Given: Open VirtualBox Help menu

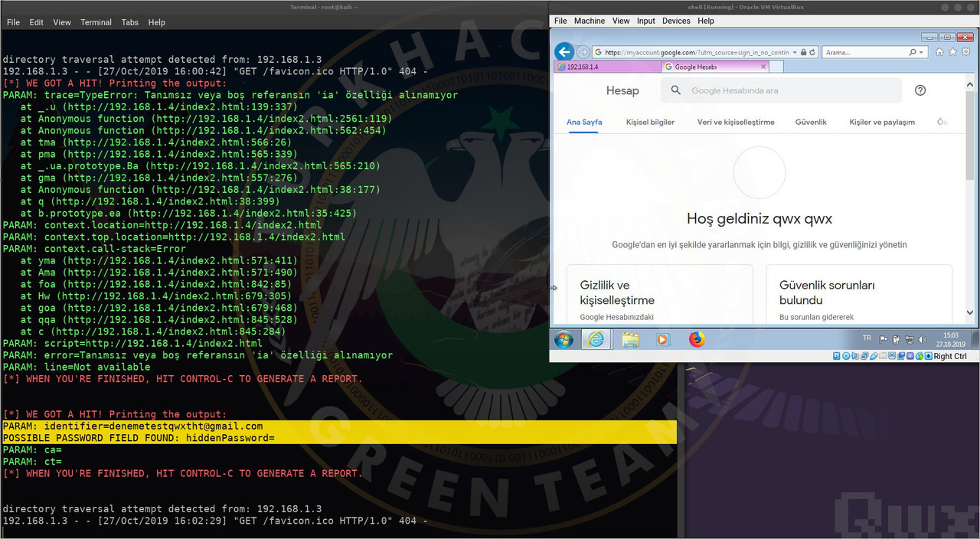Looking at the screenshot, I should [x=706, y=21].
